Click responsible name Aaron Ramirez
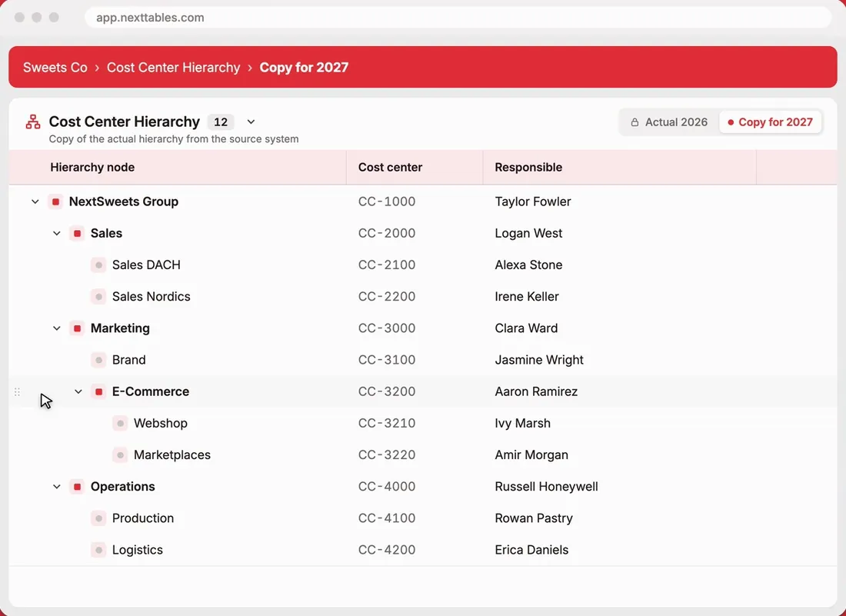 point(536,391)
